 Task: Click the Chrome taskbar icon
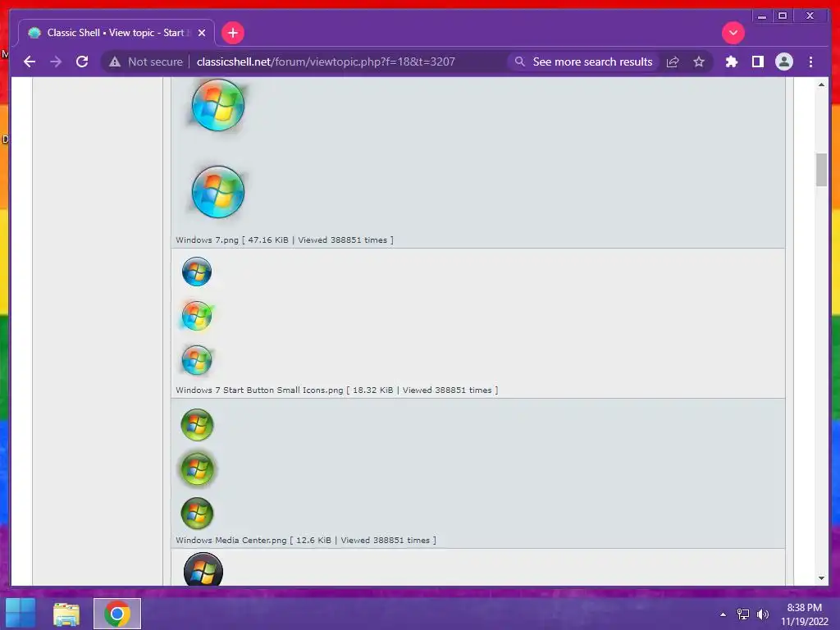[117, 614]
